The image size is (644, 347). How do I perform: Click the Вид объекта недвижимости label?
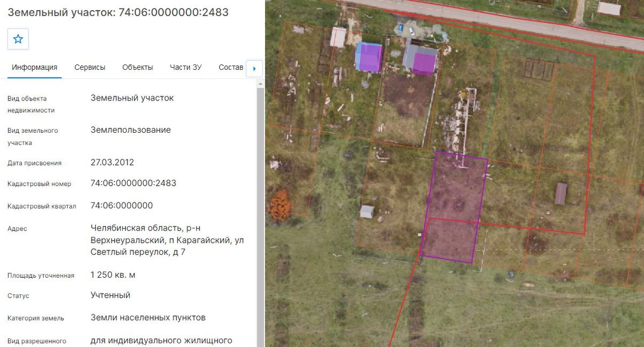(31, 104)
